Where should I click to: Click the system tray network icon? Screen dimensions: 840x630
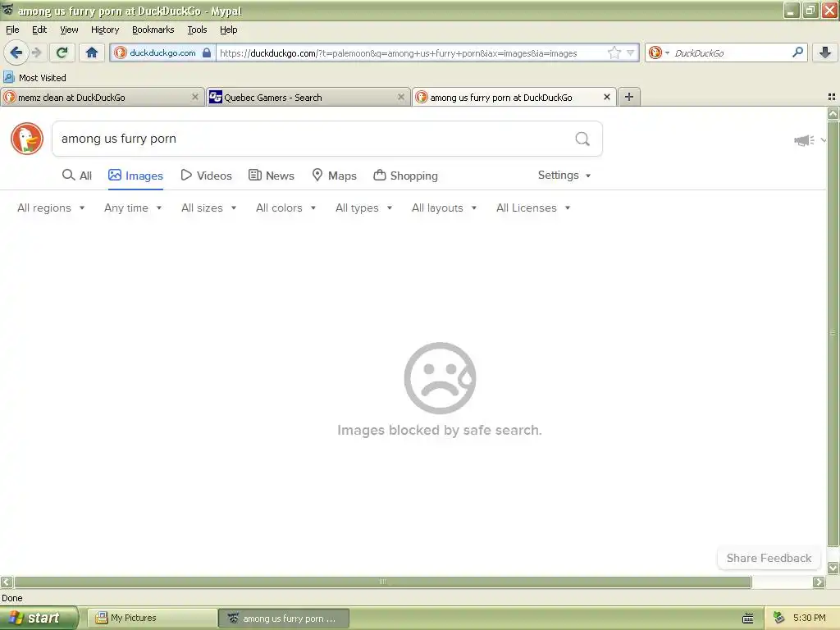tap(778, 619)
